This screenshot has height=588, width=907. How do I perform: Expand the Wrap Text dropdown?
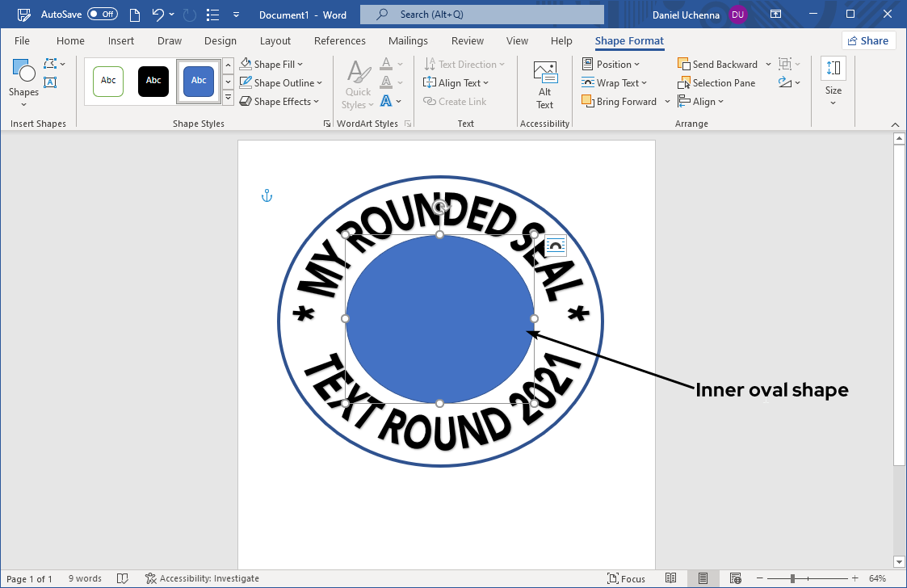616,82
